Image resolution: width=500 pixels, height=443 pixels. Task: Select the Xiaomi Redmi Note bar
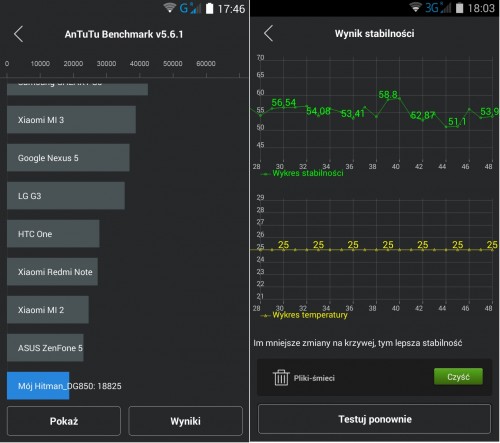tap(52, 272)
